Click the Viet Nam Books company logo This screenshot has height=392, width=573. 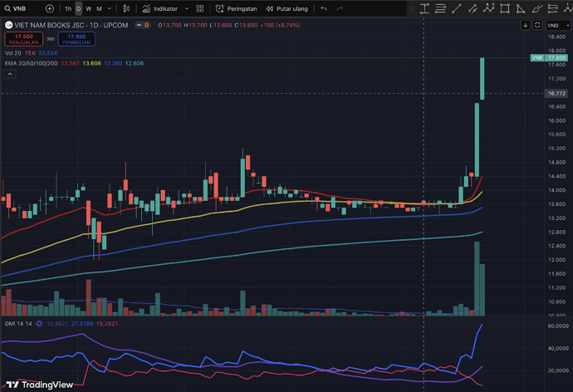point(8,25)
